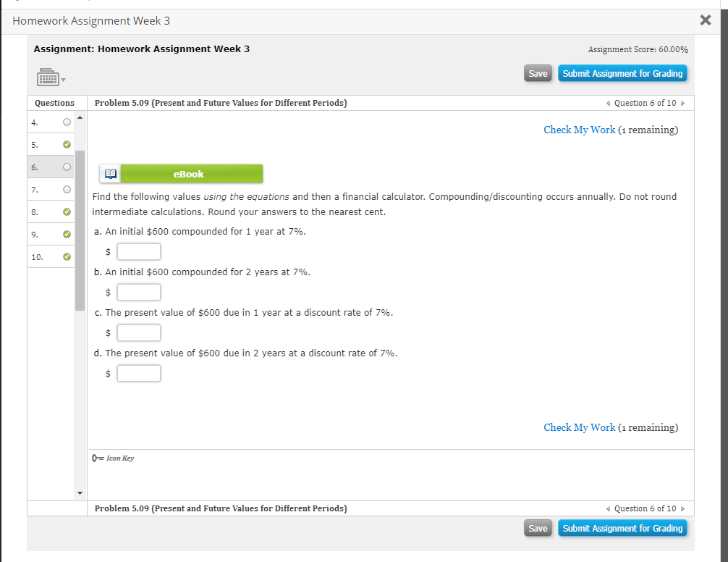The height and width of the screenshot is (562, 728).
Task: Save the assignment progress
Action: tap(538, 73)
